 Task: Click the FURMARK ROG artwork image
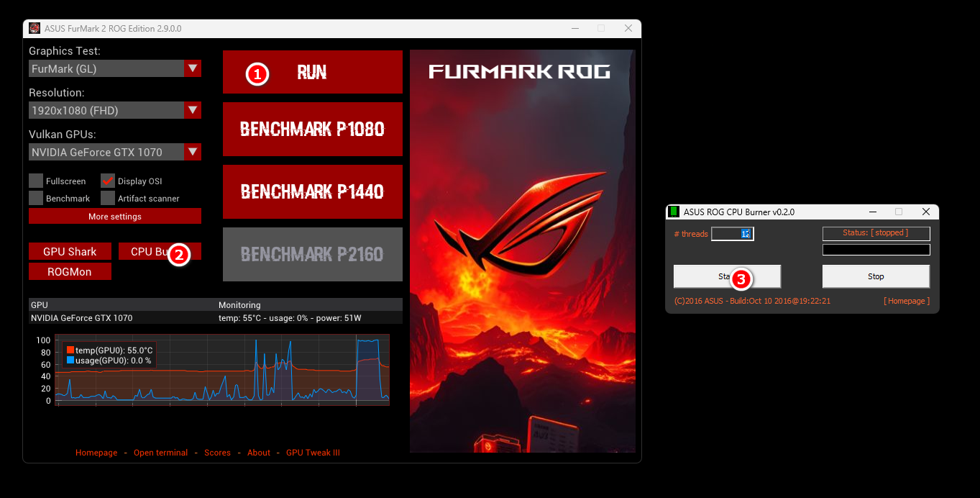point(523,251)
